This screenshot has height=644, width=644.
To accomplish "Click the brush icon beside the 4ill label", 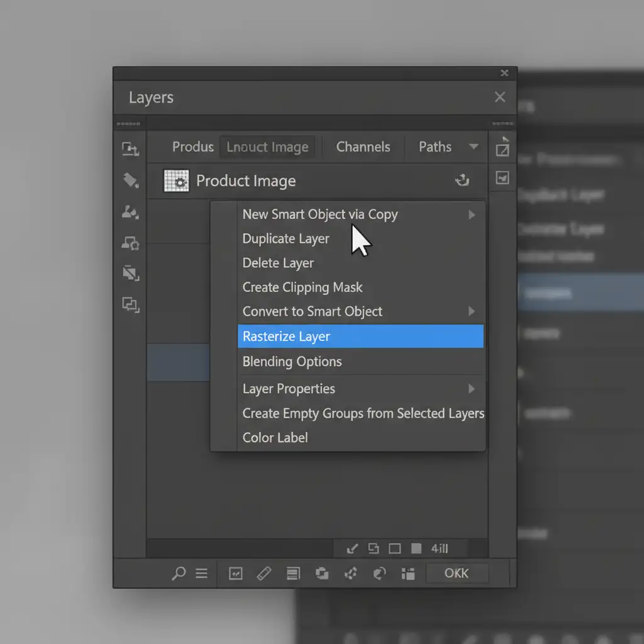I will [x=352, y=548].
